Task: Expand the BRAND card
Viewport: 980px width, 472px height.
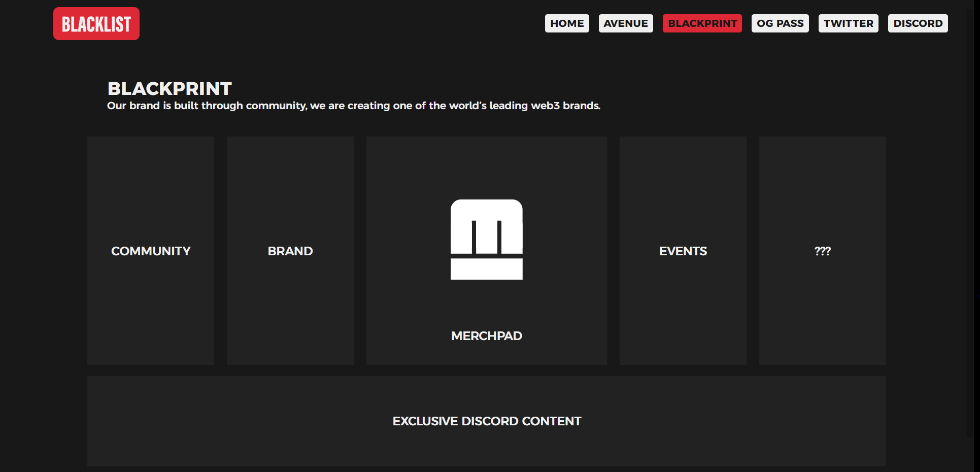Action: 290,251
